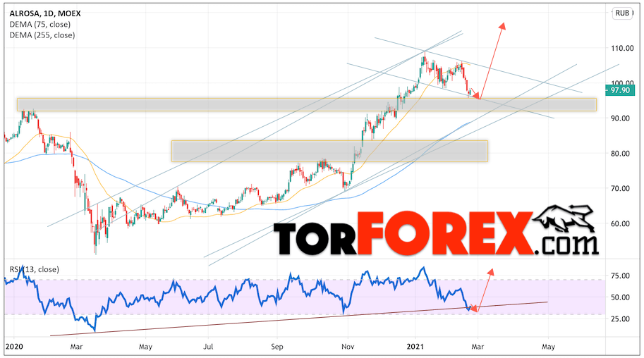
Task: Click the first Mar label on time axis
Action: tap(76, 347)
